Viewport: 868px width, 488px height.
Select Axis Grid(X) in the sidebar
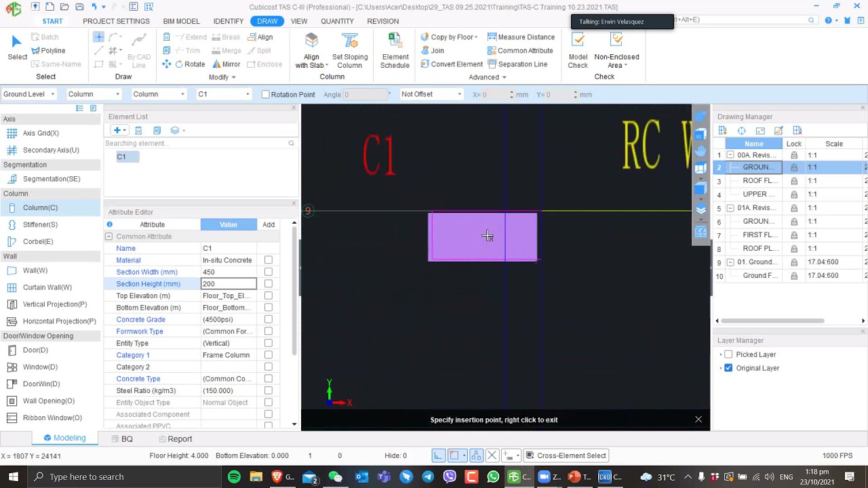[41, 134]
